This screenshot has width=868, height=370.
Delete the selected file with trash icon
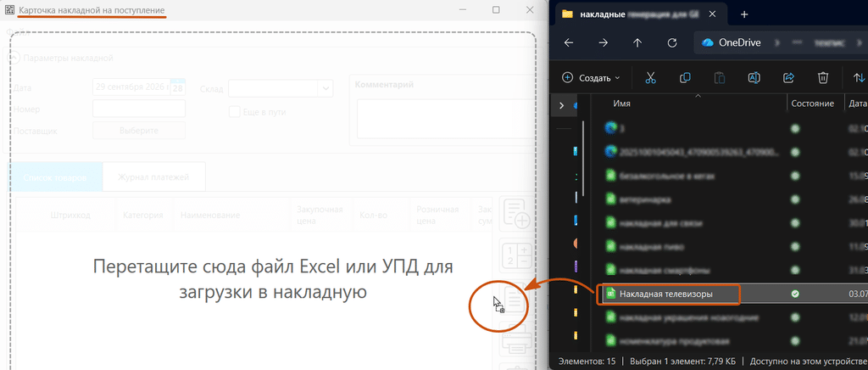[823, 77]
